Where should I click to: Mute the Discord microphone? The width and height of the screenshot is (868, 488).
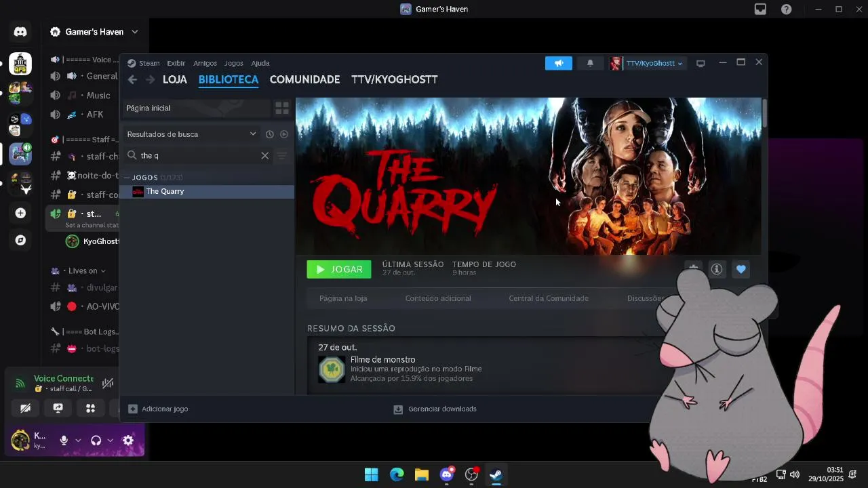pyautogui.click(x=64, y=441)
